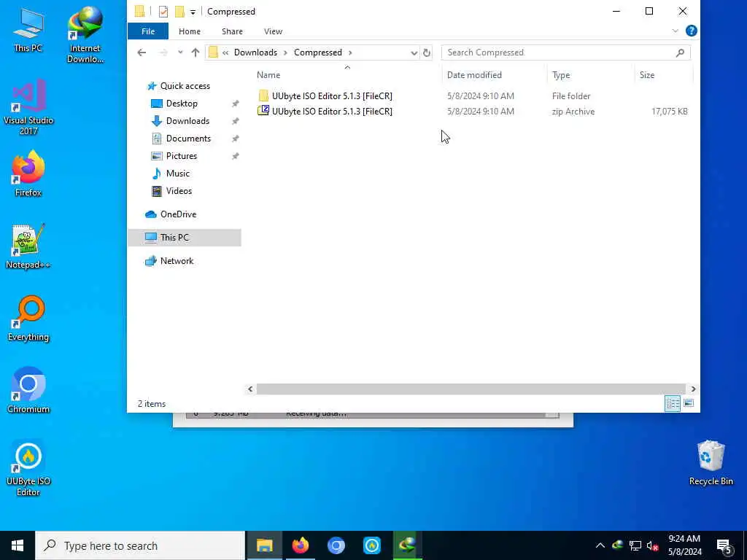Click the Explorer help question mark icon
The image size is (747, 560).
tap(691, 31)
